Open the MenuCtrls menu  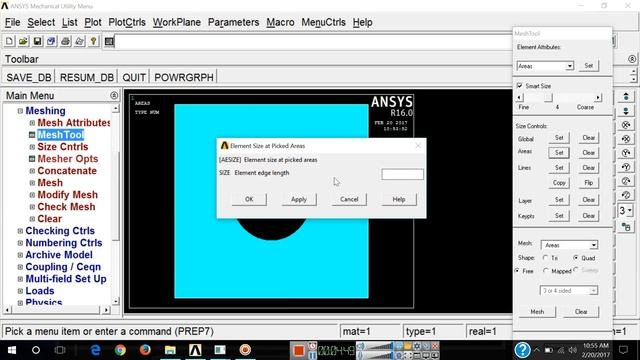coord(323,22)
